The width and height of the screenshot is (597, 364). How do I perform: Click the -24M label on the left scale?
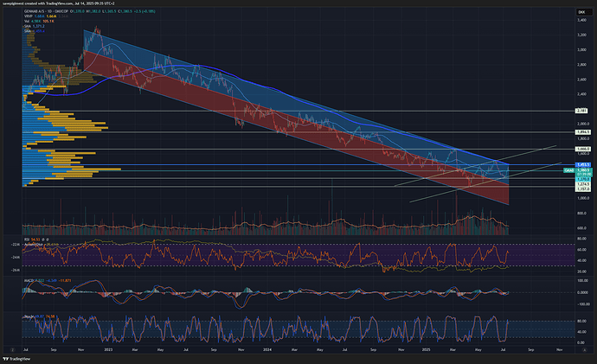click(15, 257)
